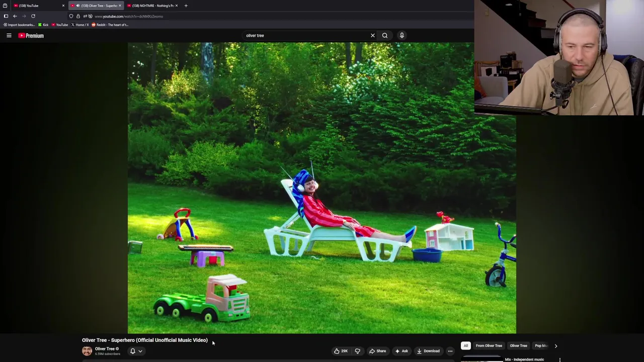644x362 pixels.
Task: Click the permissions icon in the address bar
Action: click(x=88, y=16)
